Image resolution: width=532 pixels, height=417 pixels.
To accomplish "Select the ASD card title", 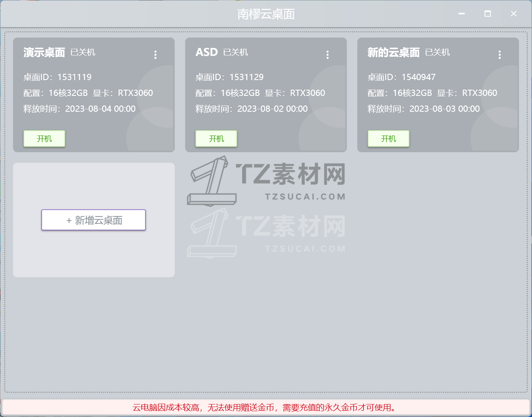I will [207, 53].
